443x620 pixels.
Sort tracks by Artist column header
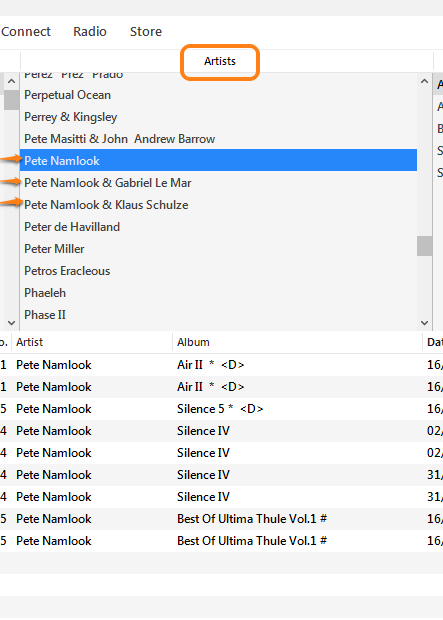click(x=92, y=342)
